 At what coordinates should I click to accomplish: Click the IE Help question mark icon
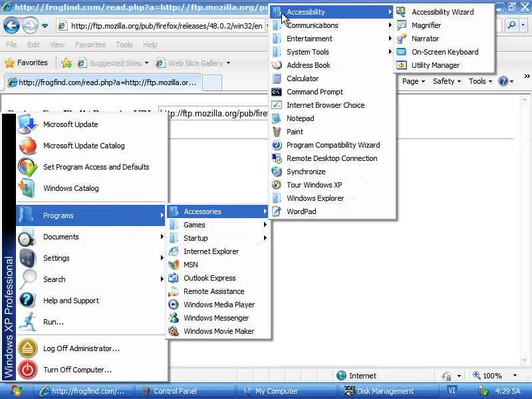click(503, 81)
